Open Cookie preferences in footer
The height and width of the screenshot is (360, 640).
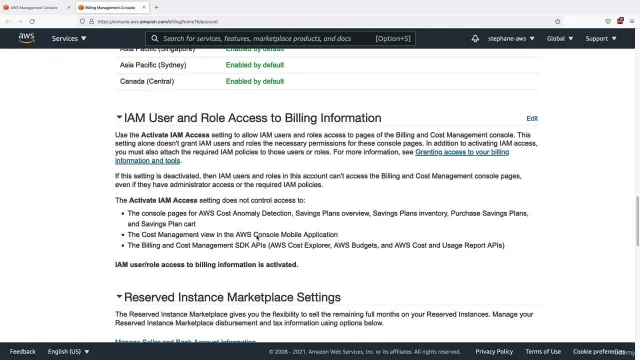coord(598,351)
